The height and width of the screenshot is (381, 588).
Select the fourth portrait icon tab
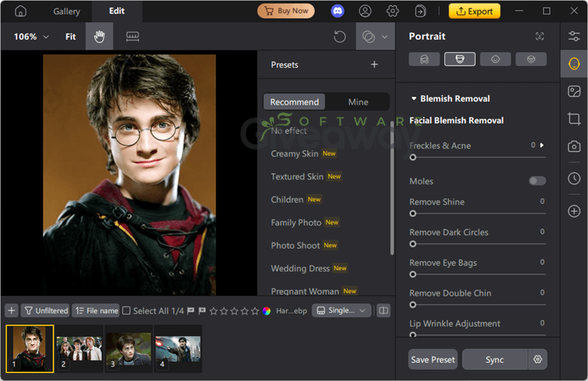[531, 60]
